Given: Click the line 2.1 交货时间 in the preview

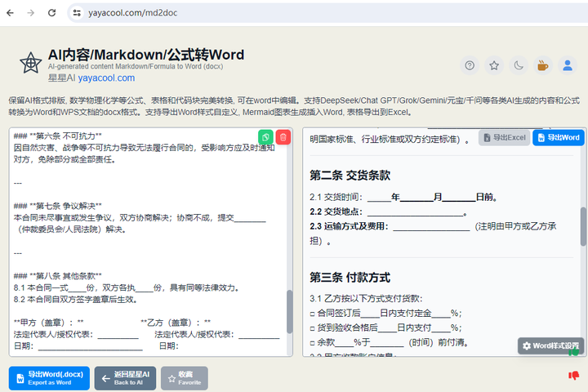Looking at the screenshot, I should [x=403, y=198].
